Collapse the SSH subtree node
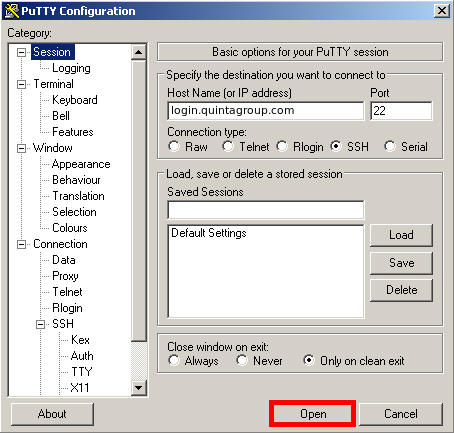The image size is (454, 433). pyautogui.click(x=40, y=324)
